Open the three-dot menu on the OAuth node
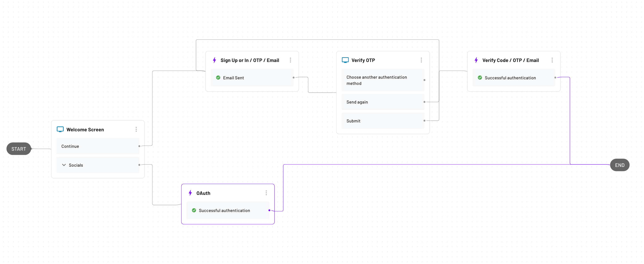Viewport: 644px width, 264px height. pyautogui.click(x=266, y=193)
